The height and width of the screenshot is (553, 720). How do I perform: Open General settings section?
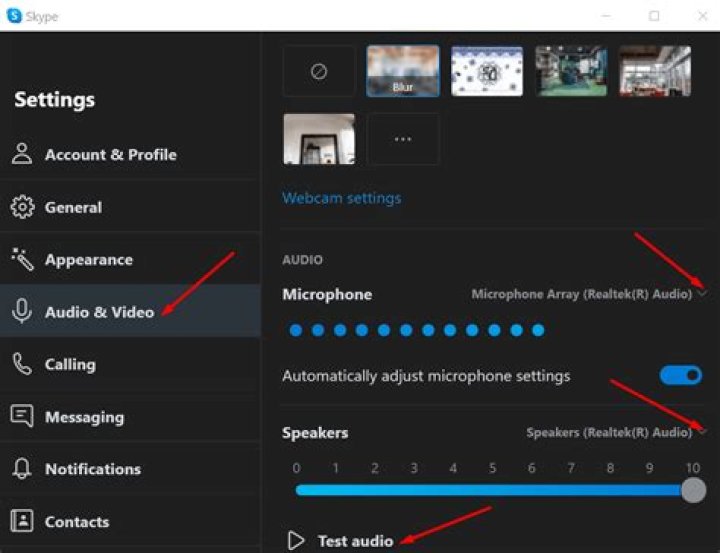[130, 207]
